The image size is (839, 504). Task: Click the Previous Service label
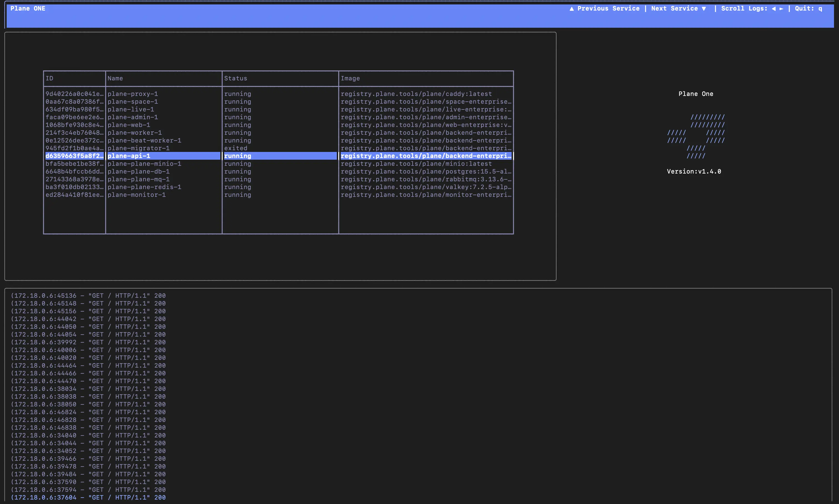608,9
